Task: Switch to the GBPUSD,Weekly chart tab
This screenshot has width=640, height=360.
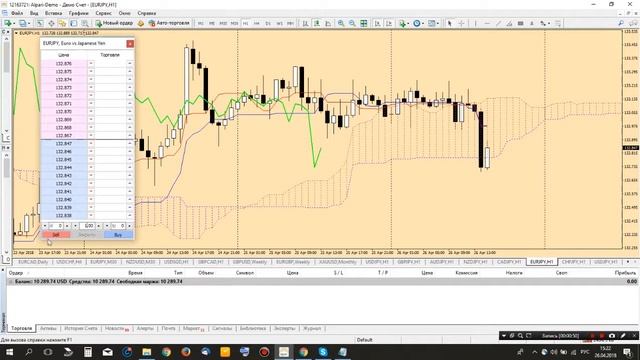Action: pyautogui.click(x=249, y=262)
